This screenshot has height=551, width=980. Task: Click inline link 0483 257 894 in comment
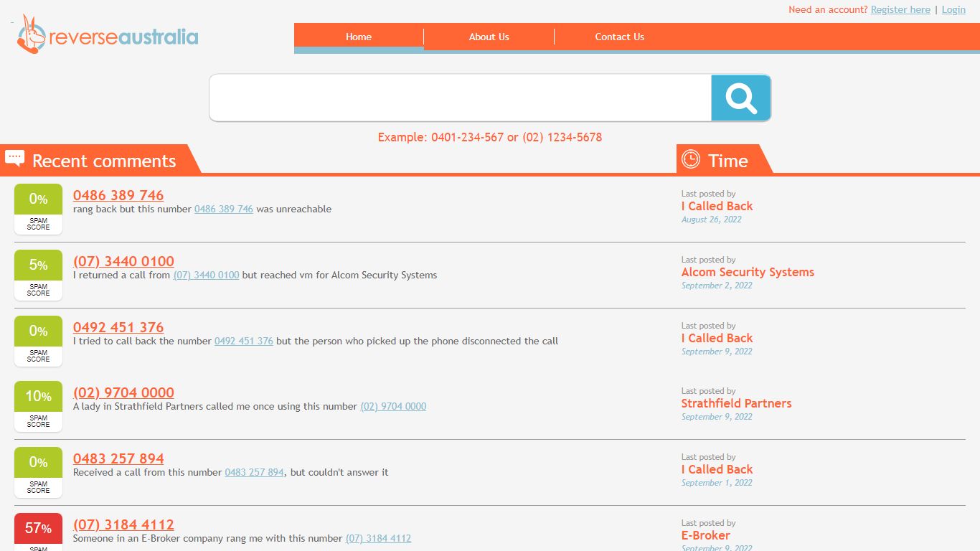tap(254, 472)
